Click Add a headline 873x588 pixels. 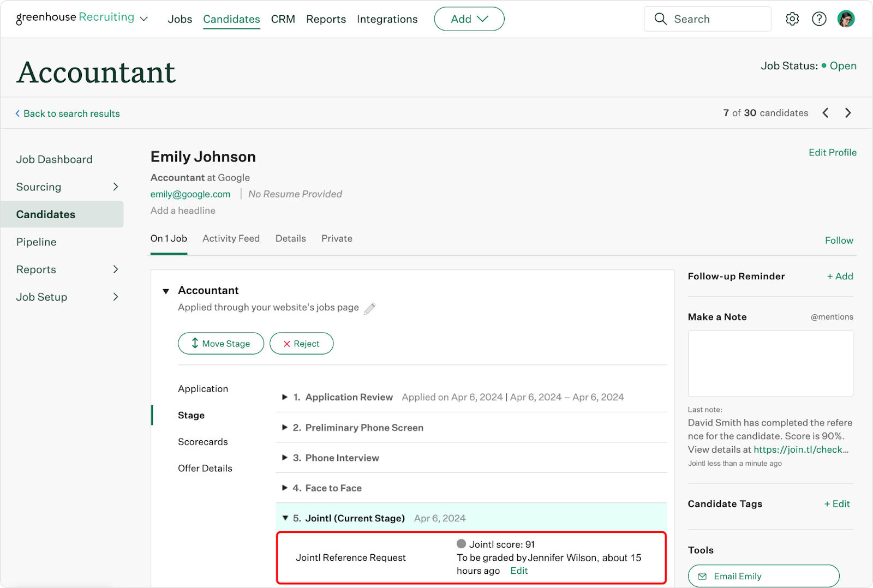183,211
